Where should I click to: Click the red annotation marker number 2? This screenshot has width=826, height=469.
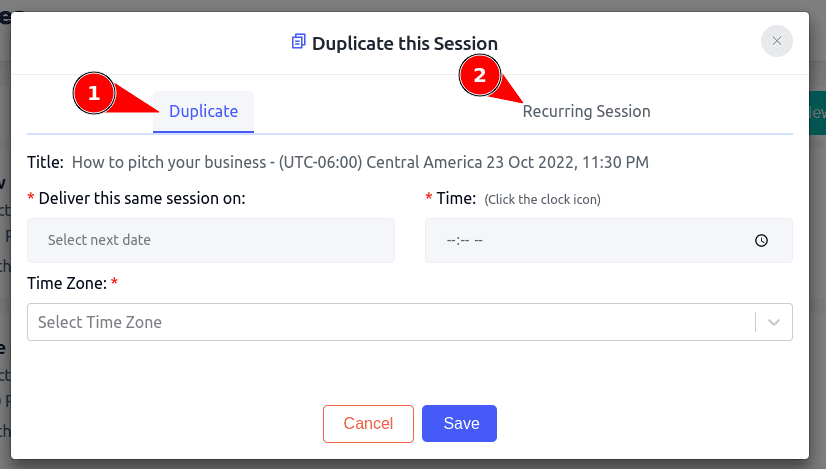[x=479, y=75]
